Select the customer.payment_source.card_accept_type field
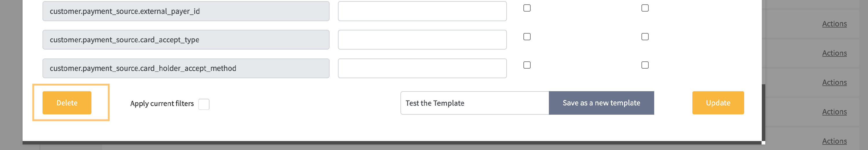 pos(186,40)
